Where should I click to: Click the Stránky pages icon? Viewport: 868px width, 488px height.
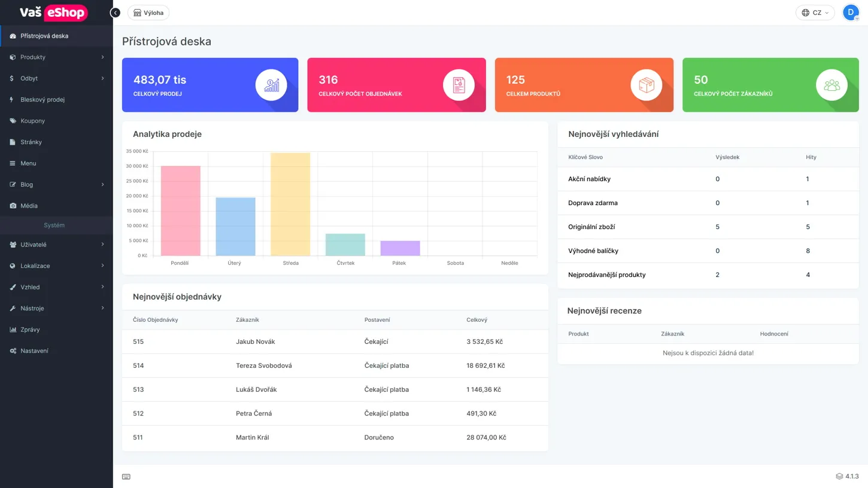coord(12,142)
